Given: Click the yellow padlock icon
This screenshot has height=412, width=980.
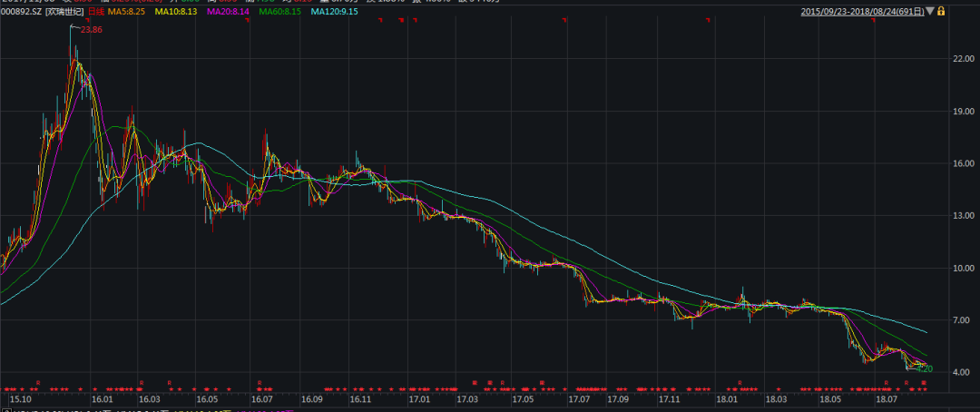Looking at the screenshot, I should pyautogui.click(x=942, y=11).
